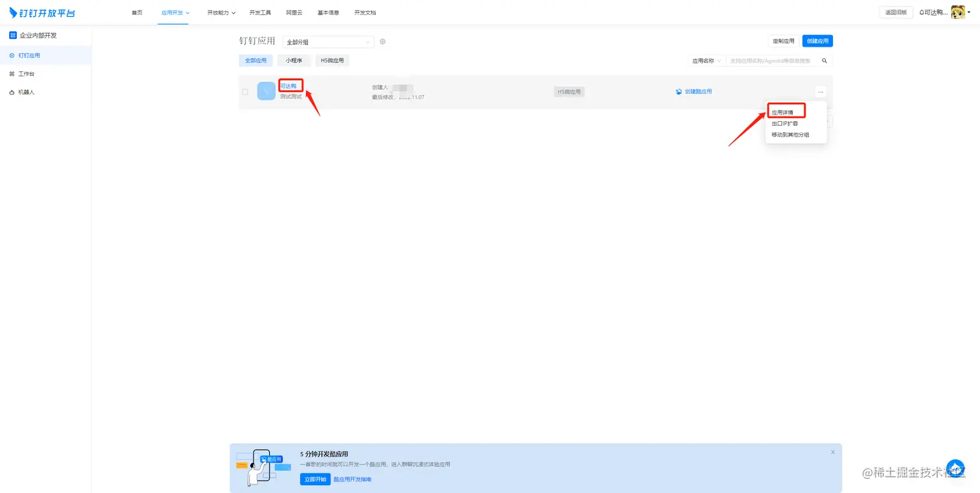Open 开发工具 in top navigation
Viewport: 980px width, 493px height.
260,12
